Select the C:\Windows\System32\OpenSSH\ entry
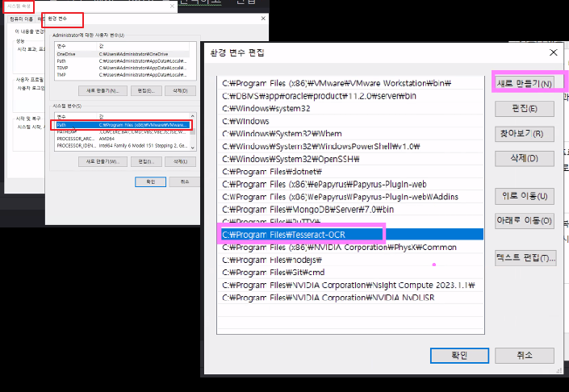 [350, 159]
